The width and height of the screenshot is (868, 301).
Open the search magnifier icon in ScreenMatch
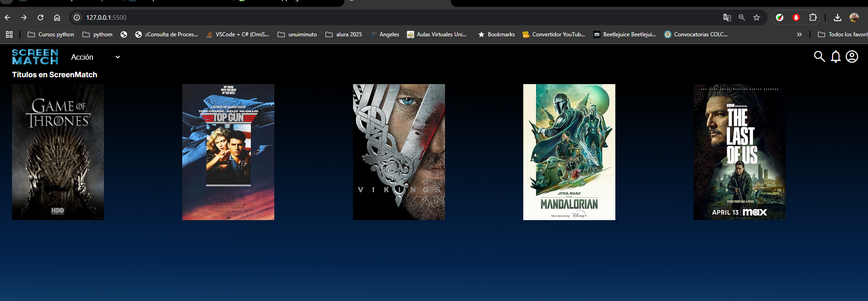click(819, 57)
